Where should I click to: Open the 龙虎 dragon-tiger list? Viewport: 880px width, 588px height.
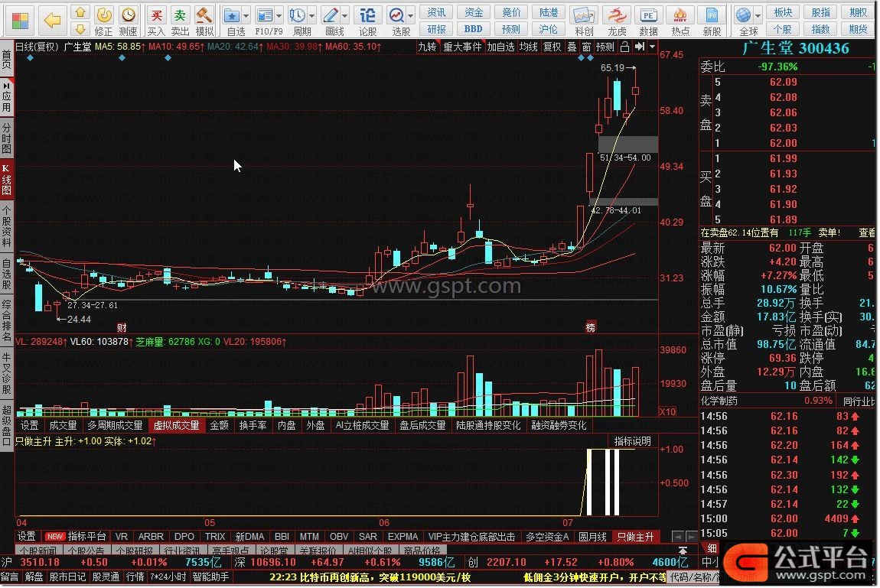[617, 21]
